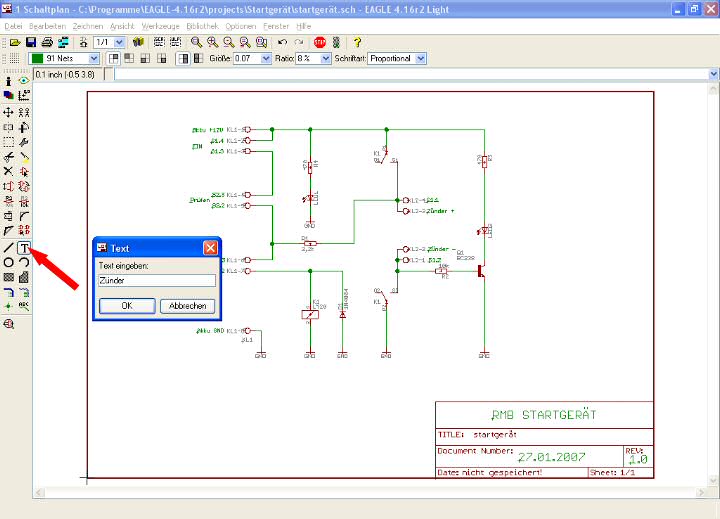Choose the Delete tool with X icon
Image resolution: width=720 pixels, height=519 pixels.
[x=9, y=172]
